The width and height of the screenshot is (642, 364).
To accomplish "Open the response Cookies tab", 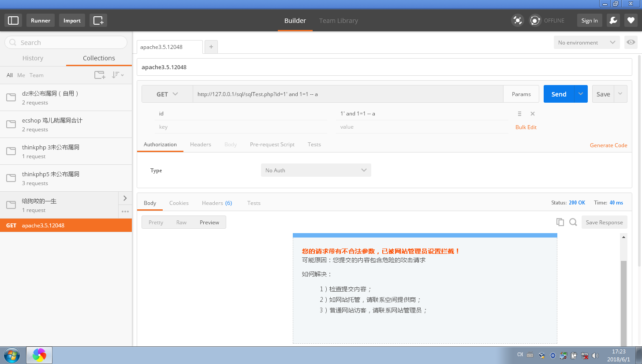I will coord(179,203).
